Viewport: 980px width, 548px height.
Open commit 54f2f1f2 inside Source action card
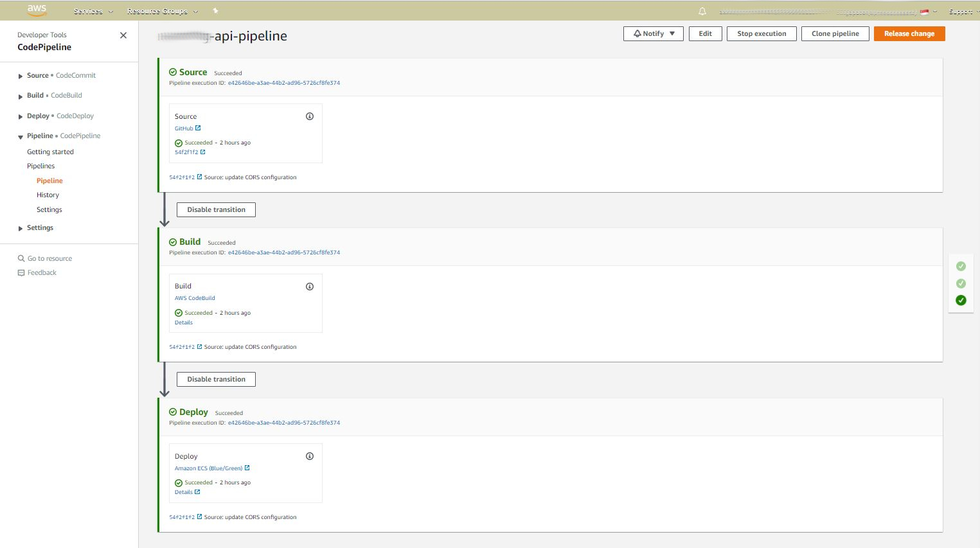[x=186, y=152]
